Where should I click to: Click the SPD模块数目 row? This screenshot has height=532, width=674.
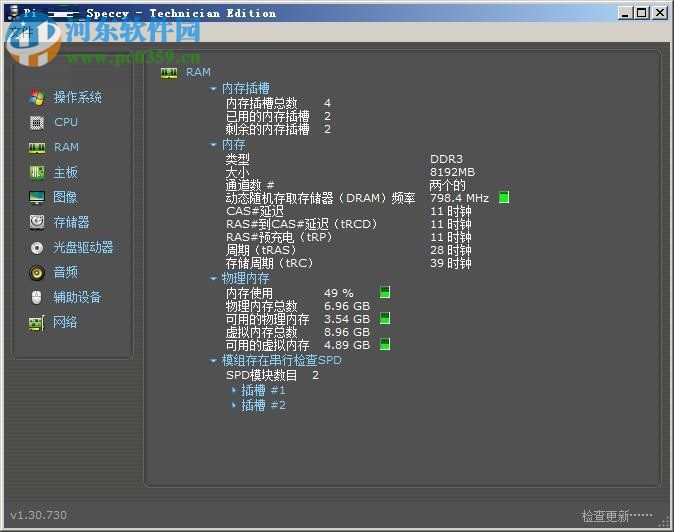(273, 375)
